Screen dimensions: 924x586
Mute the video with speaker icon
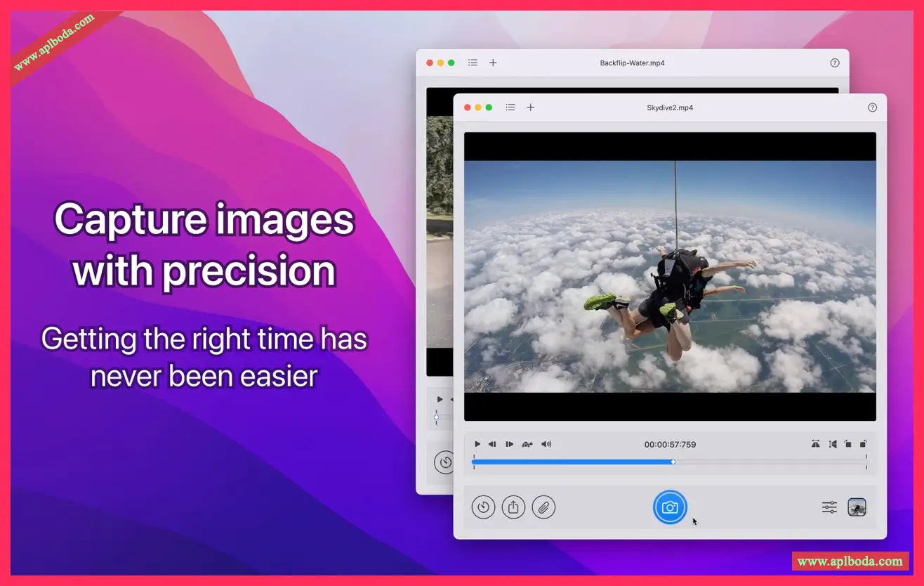546,444
